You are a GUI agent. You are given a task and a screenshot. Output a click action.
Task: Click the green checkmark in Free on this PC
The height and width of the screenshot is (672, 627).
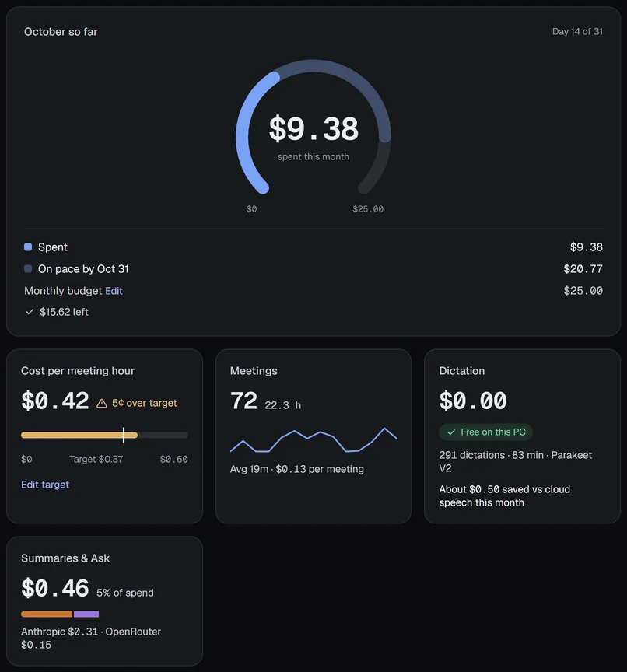click(x=451, y=432)
